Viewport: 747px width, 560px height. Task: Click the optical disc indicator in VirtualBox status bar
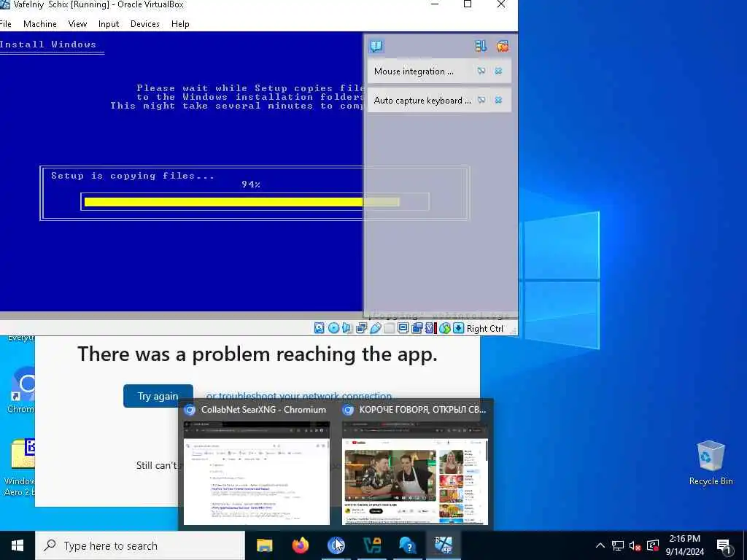coord(333,327)
